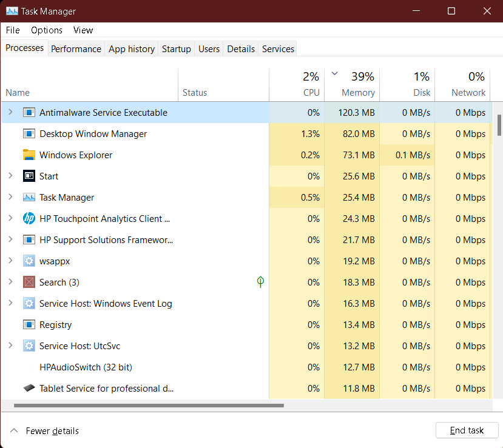Open the Services tab

[x=278, y=49]
